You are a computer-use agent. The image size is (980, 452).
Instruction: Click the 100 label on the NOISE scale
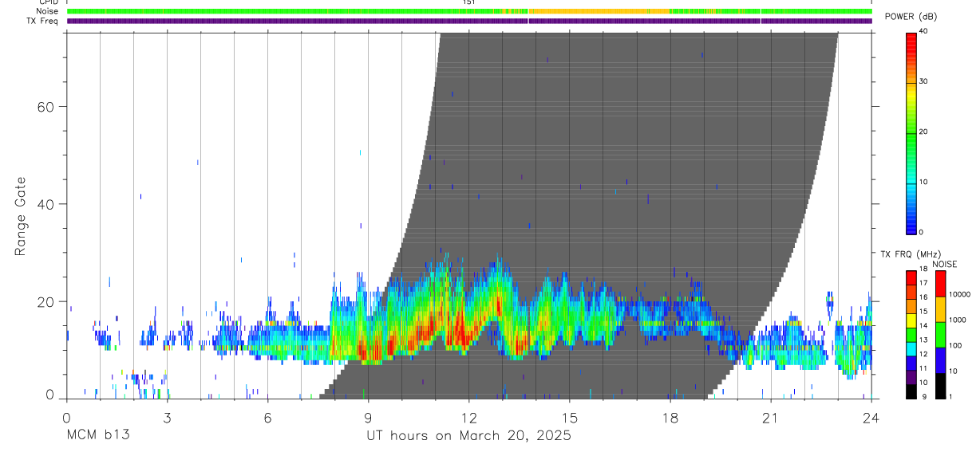(955, 345)
